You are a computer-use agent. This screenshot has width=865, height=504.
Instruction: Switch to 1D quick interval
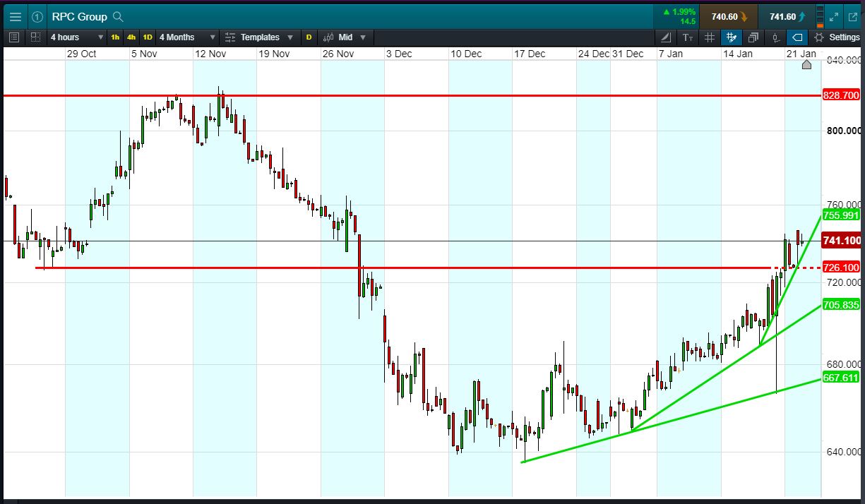coord(147,37)
